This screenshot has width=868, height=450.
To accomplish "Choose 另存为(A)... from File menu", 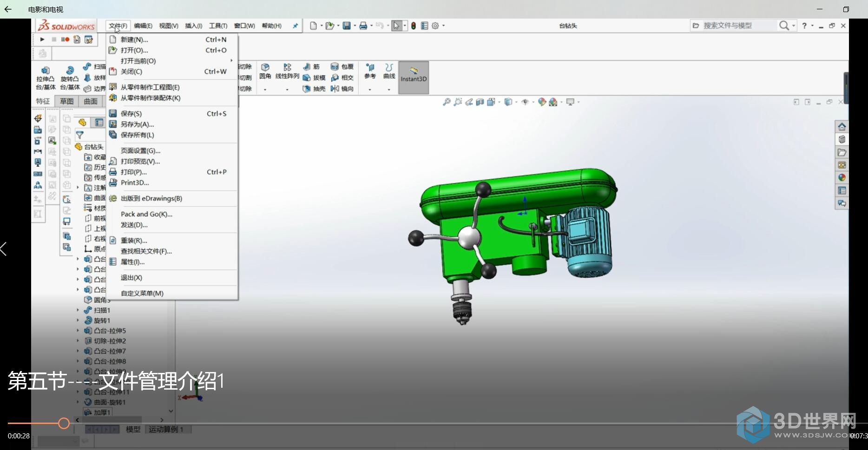I will (172, 124).
